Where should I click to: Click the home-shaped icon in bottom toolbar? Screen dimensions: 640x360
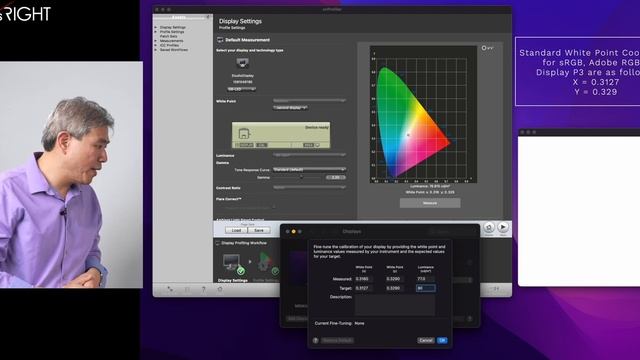click(x=220, y=289)
